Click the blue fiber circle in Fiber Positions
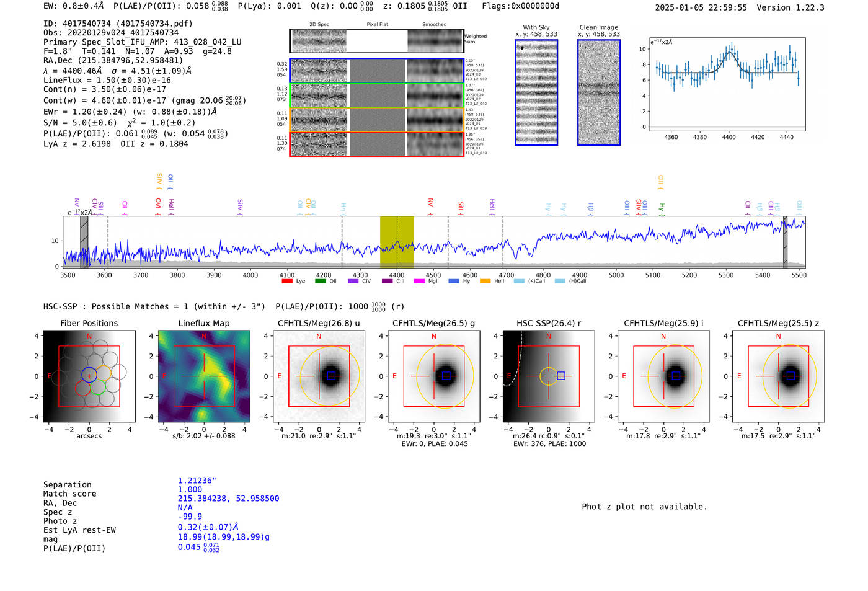Viewport: 868px width, 591px height. point(89,375)
